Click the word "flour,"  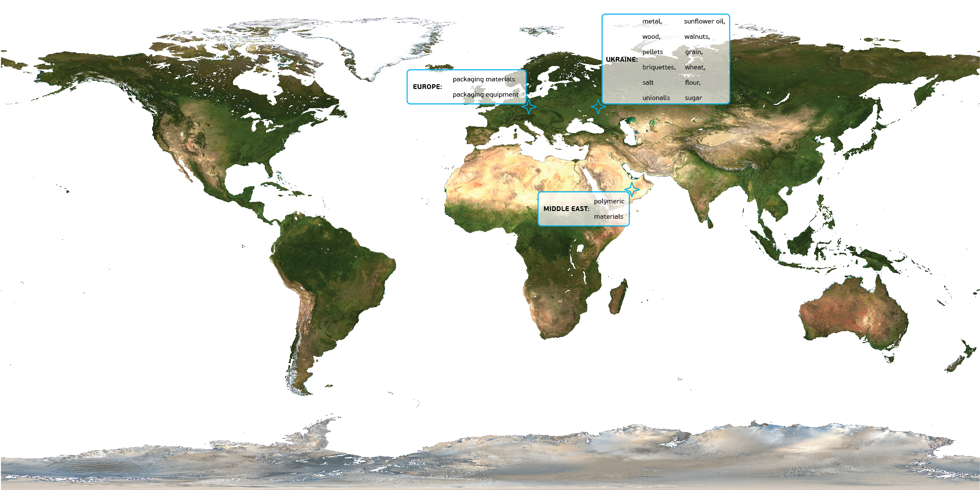point(693,83)
